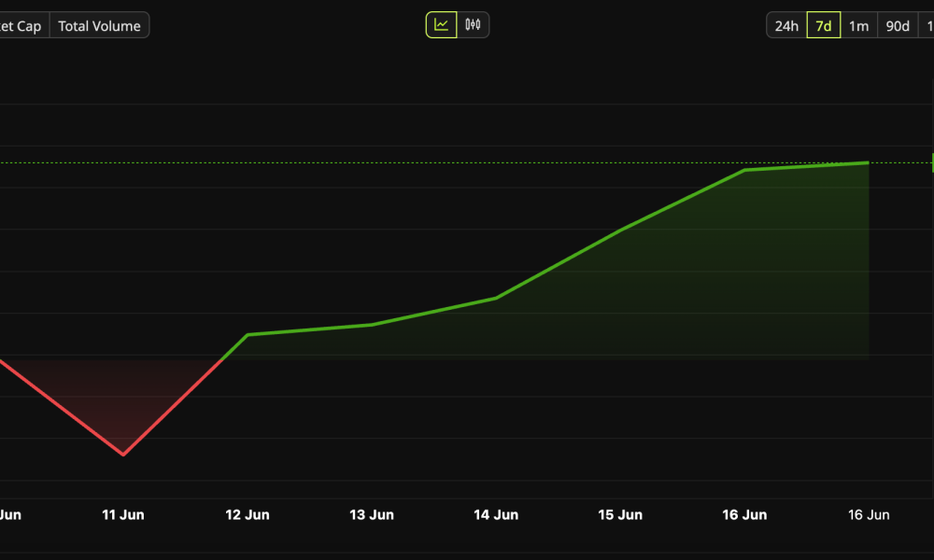Click the chart low point at 11 Jun

(x=123, y=455)
